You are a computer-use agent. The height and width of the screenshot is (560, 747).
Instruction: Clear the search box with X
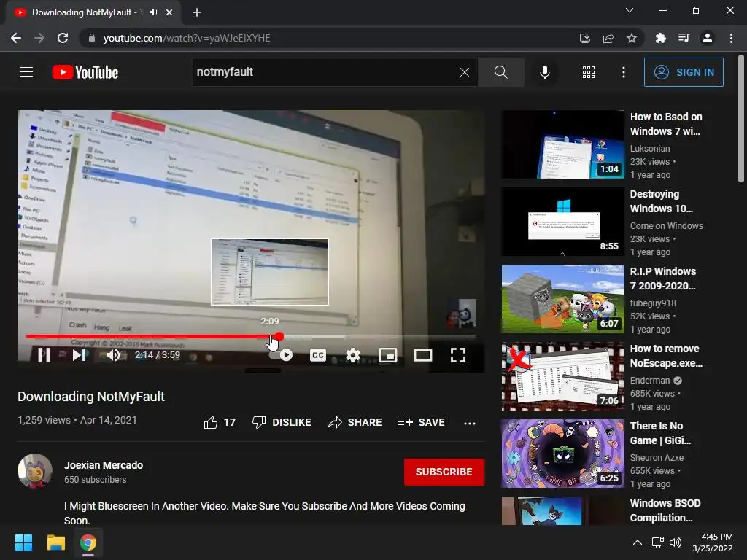coord(465,72)
